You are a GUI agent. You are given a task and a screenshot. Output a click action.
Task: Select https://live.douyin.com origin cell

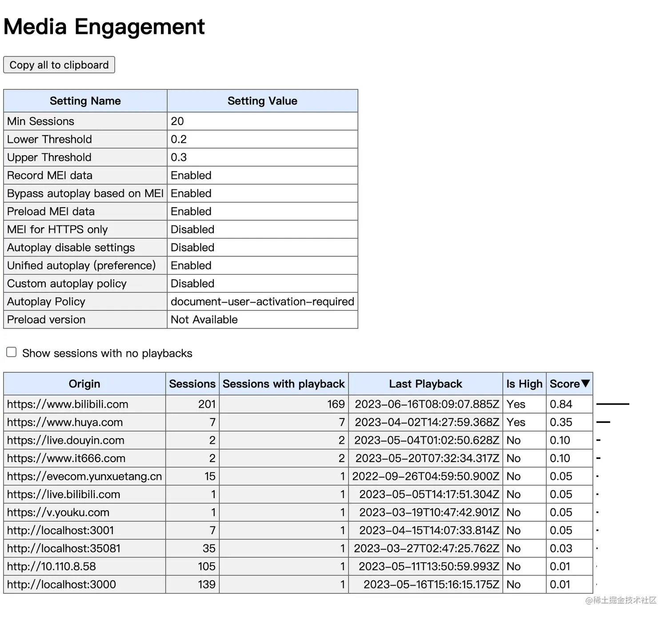84,440
